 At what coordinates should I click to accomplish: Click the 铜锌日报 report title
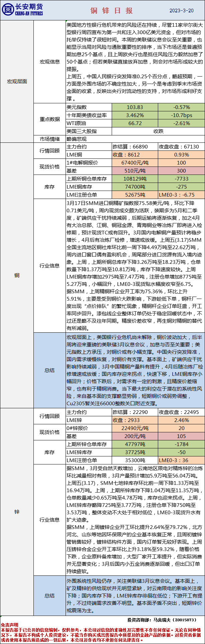coord(111,11)
